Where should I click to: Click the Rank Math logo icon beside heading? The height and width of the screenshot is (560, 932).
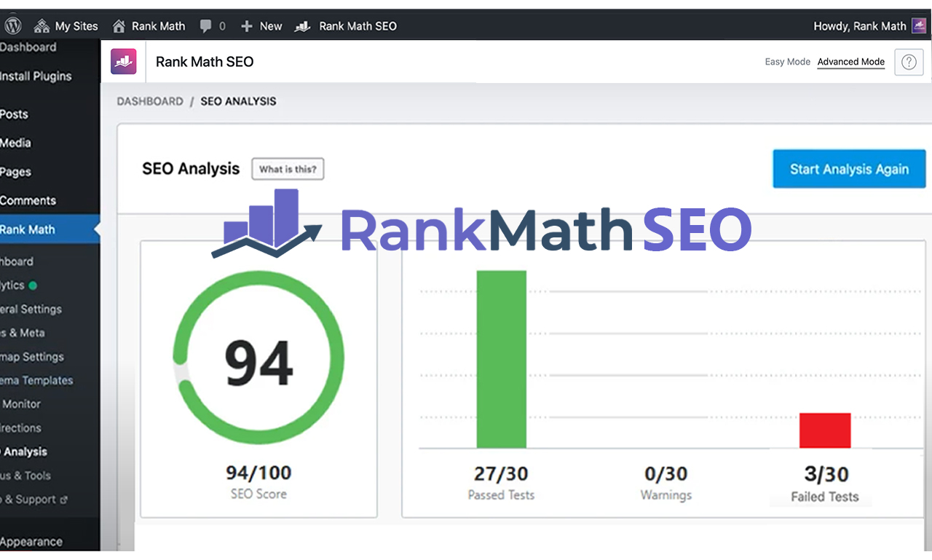pos(124,61)
